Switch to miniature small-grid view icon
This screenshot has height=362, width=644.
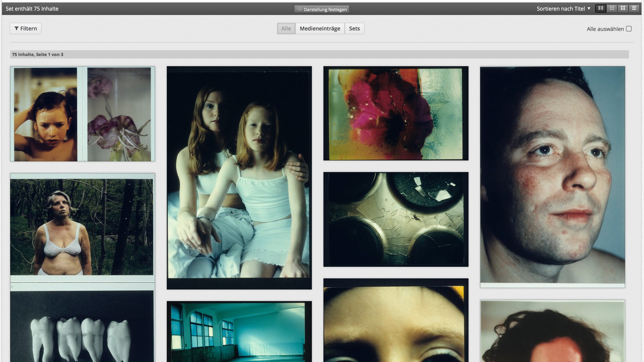tap(612, 8)
